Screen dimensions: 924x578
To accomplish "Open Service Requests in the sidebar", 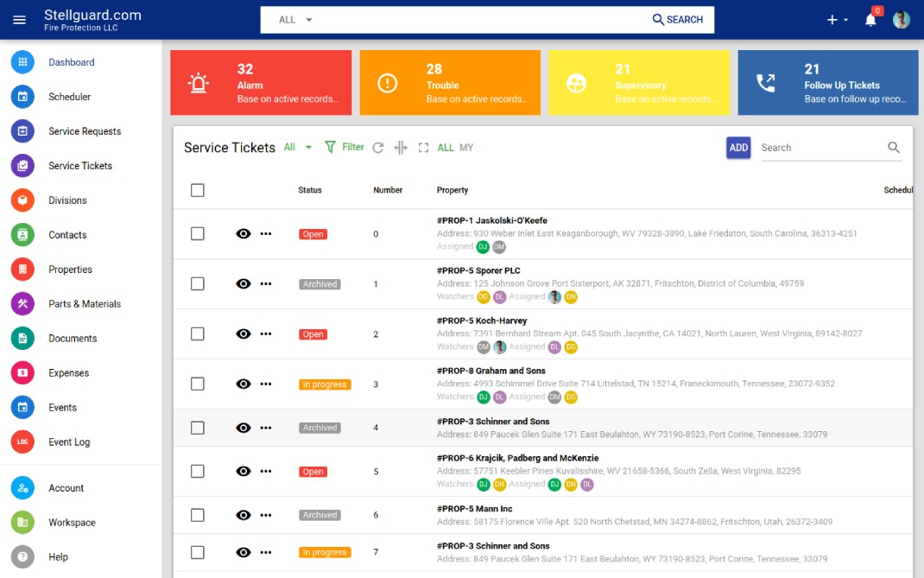I will (85, 131).
